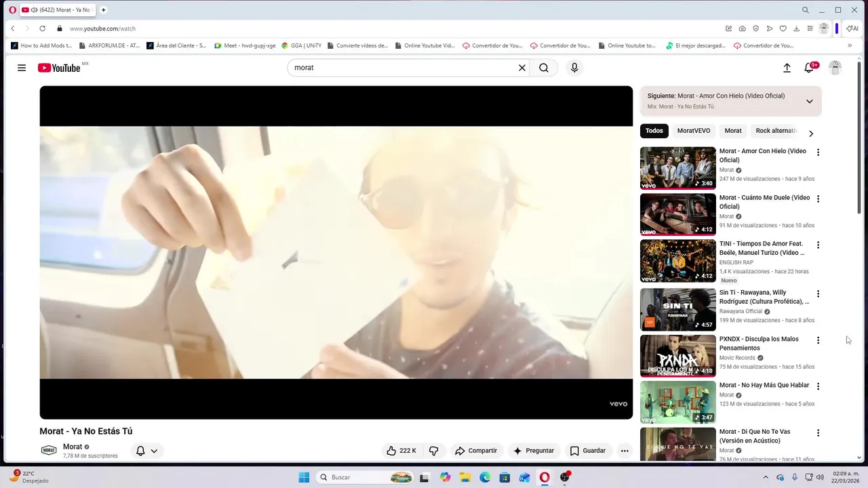Open Sin Ti - Rawayana video title
868x488 pixels.
764,297
